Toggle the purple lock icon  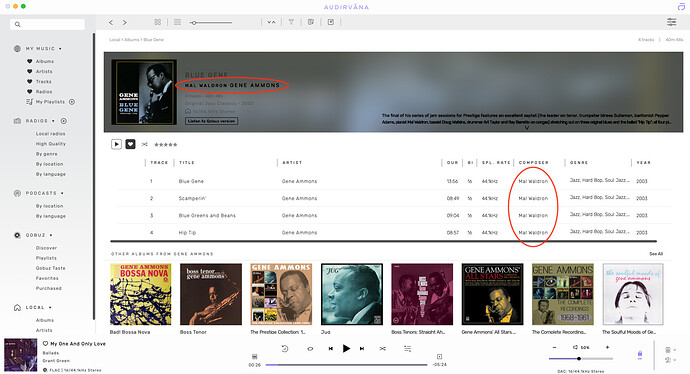639,354
